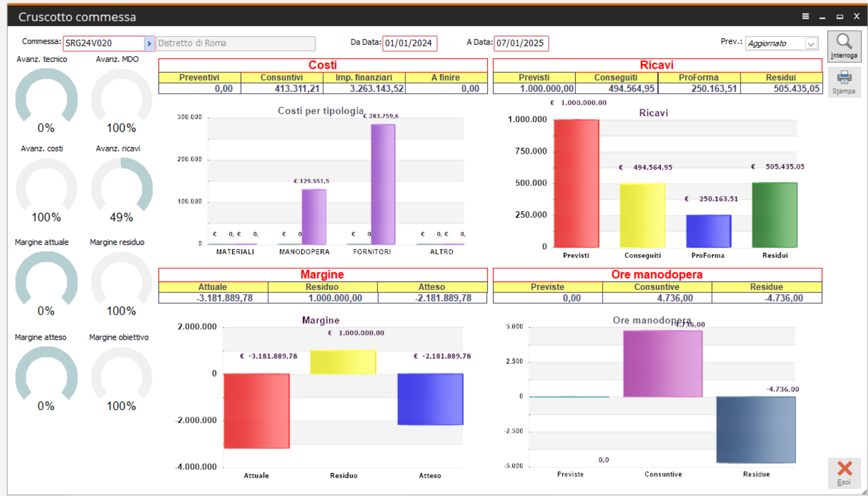
Task: Exit via the red Esci X icon
Action: 844,473
